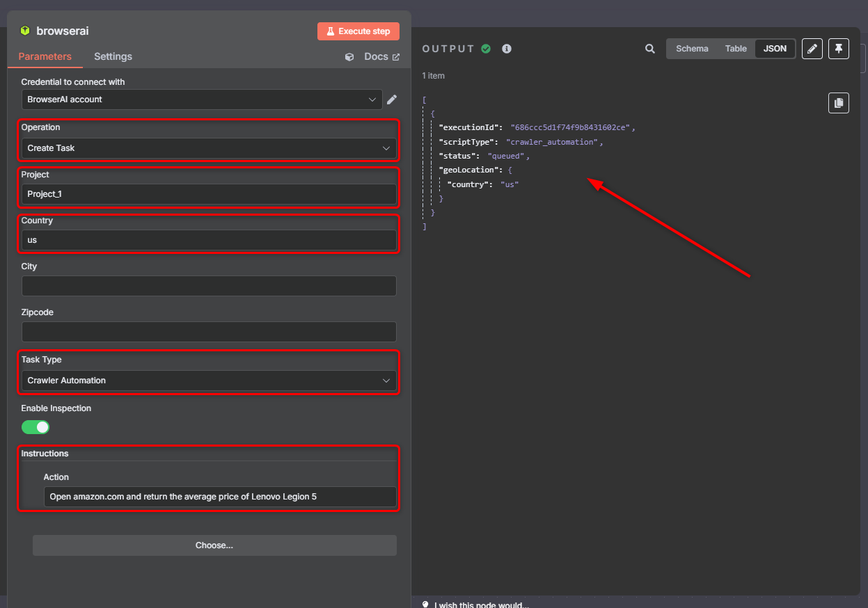868x608 pixels.
Task: Click the I wish this node would link
Action: (x=482, y=605)
